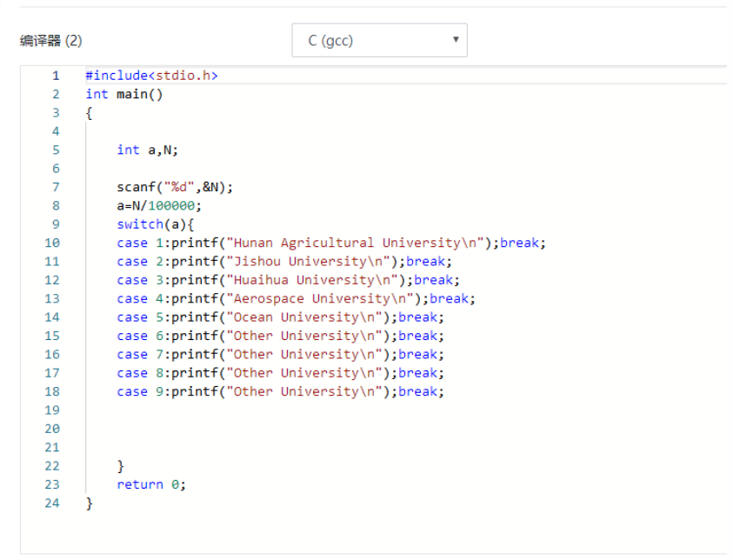Viewport: 733px width, 560px height.
Task: Click the a=N/100000; line
Action: point(159,206)
